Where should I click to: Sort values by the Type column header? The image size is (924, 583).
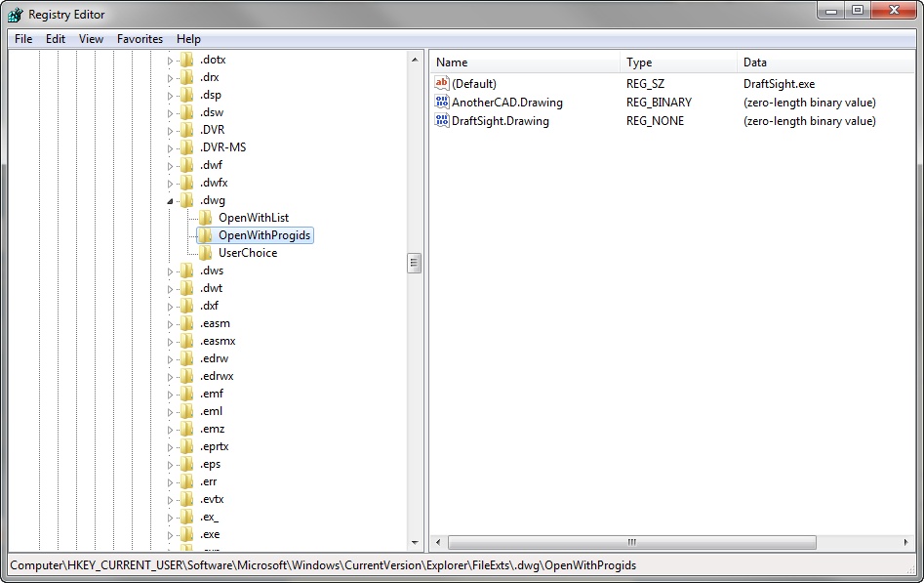click(678, 62)
